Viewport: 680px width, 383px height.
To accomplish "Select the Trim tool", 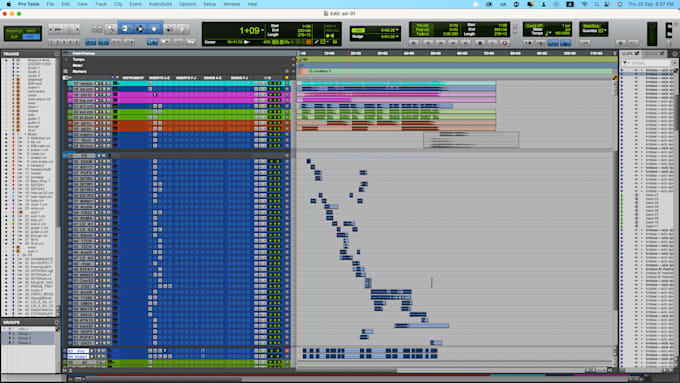I will 125,29.
